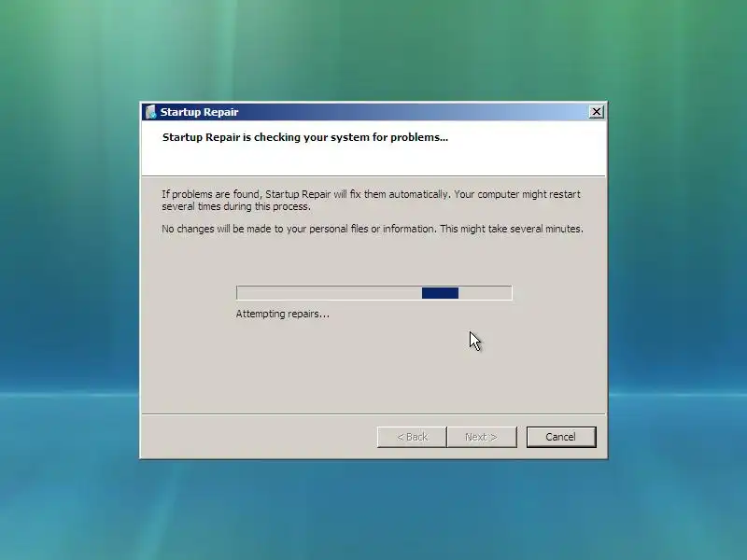The image size is (747, 560).
Task: Close the Startup Repair dialog
Action: pyautogui.click(x=596, y=112)
